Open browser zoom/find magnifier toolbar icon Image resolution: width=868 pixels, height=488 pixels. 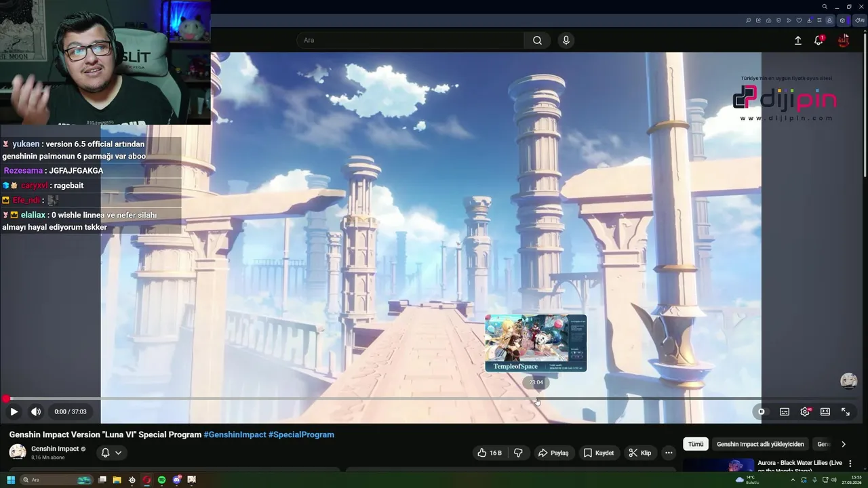748,20
